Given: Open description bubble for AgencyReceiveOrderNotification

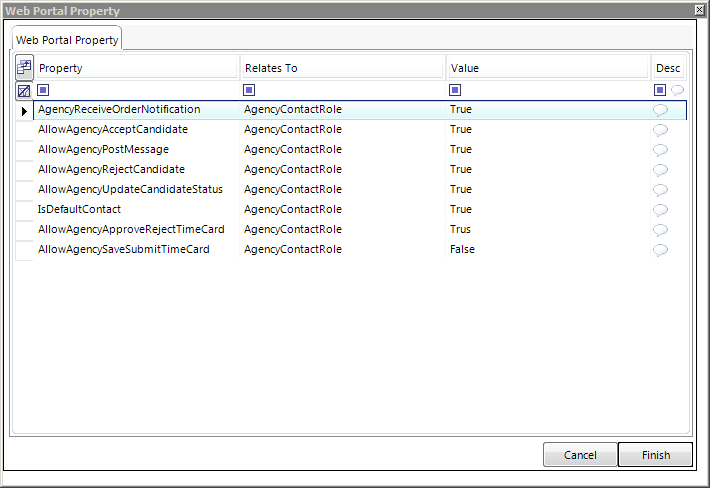Looking at the screenshot, I should (x=661, y=110).
